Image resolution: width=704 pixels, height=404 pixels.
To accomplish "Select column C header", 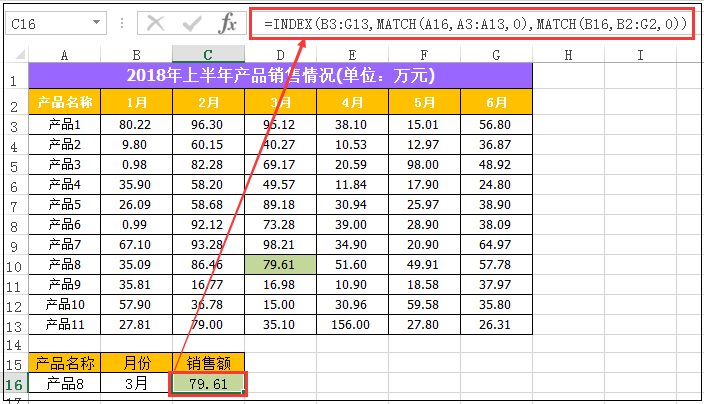I will [x=208, y=55].
